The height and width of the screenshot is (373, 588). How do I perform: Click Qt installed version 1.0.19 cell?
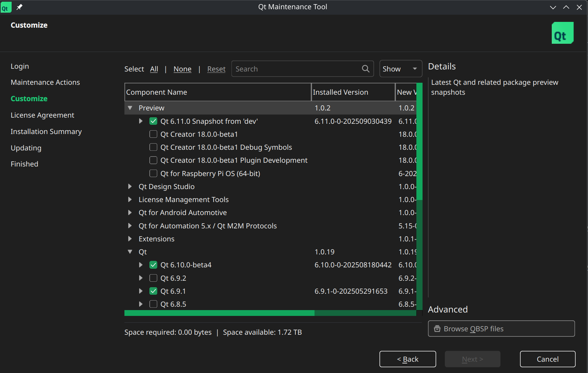[x=324, y=252]
